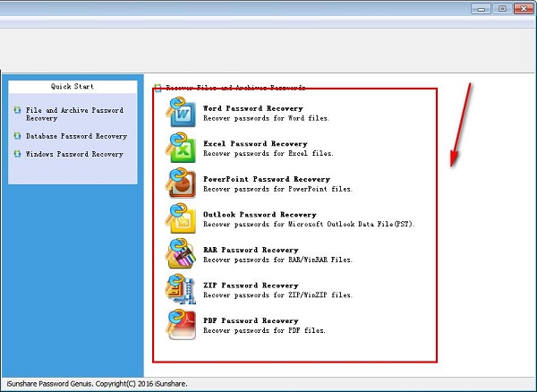Select Windows Password Recovery in Quick Start
Viewport: 537px width, 392px height.
tap(74, 154)
